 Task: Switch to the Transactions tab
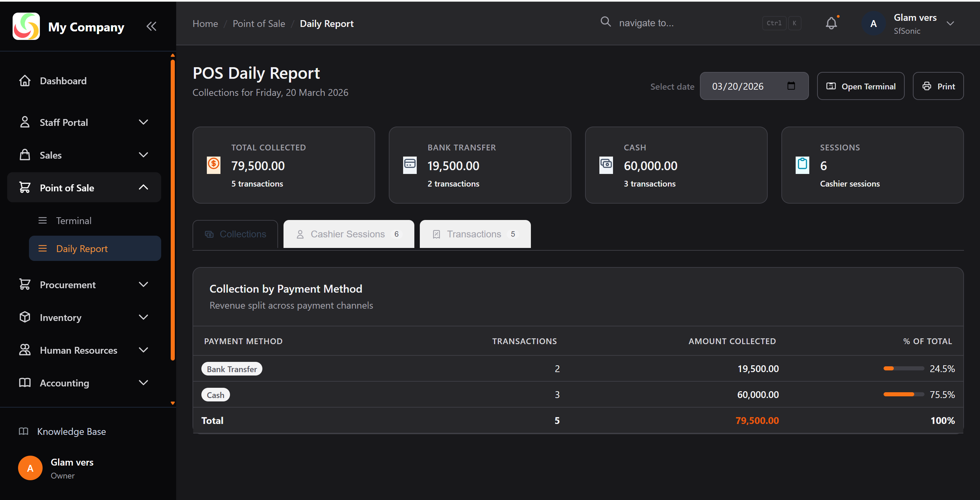click(474, 234)
